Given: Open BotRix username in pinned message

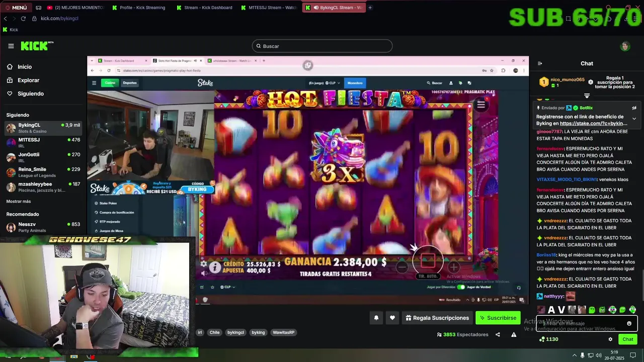Looking at the screenshot, I should click(586, 108).
